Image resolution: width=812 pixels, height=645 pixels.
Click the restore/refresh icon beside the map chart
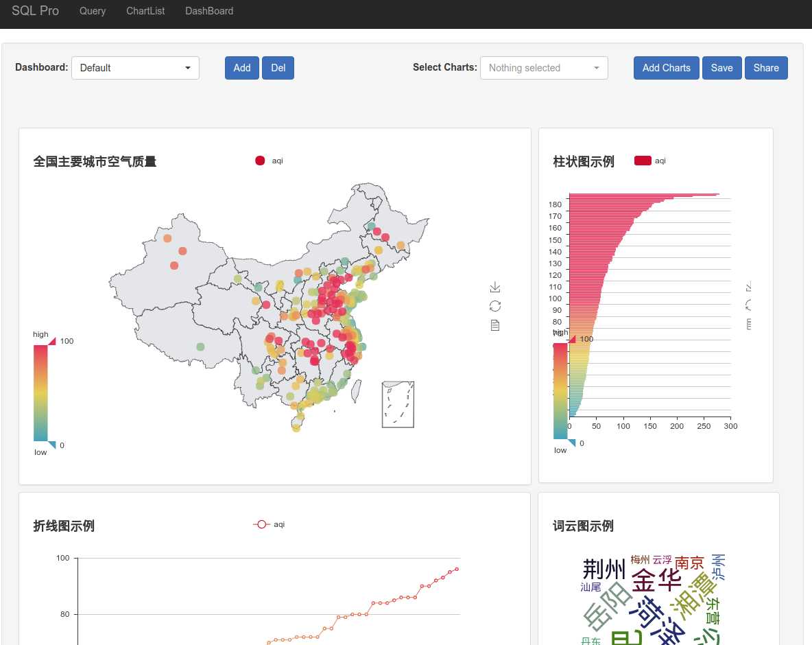point(494,306)
